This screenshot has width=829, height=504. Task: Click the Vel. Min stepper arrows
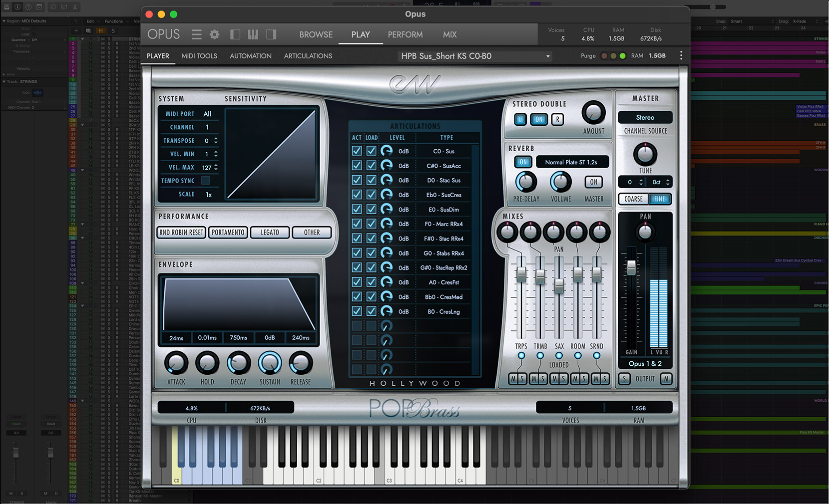click(216, 154)
